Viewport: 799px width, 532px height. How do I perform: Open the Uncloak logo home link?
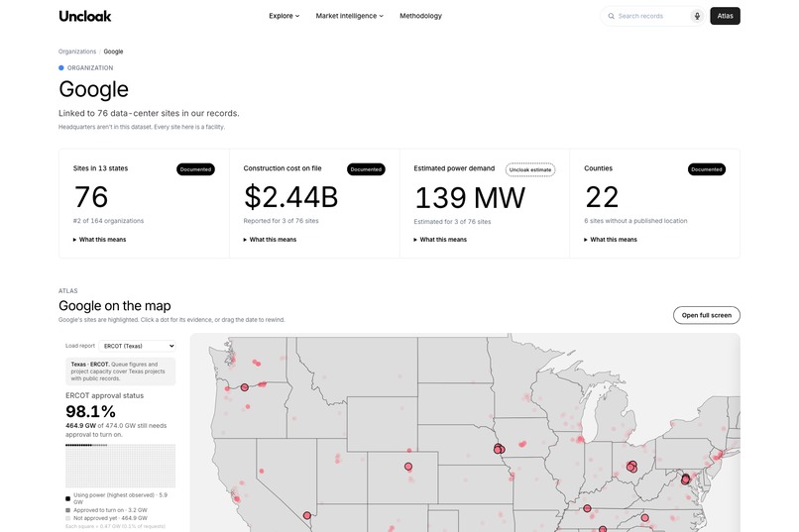84,16
